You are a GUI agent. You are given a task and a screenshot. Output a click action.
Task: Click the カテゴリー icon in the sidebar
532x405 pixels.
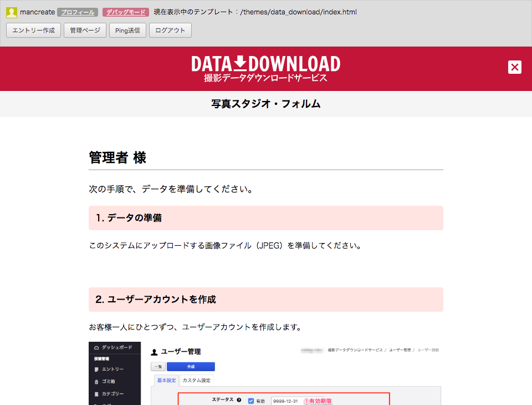coord(97,394)
